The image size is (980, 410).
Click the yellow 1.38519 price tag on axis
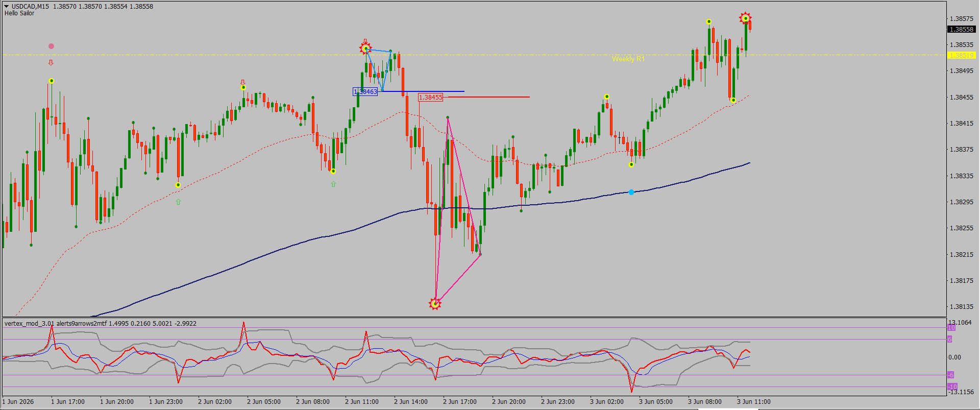tap(961, 55)
